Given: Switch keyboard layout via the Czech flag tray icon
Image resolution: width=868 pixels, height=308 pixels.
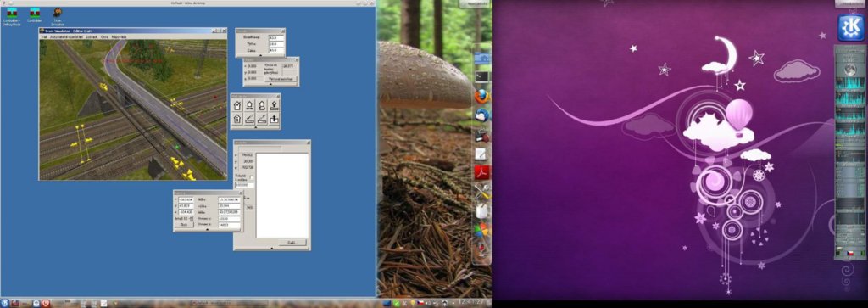Looking at the screenshot, I should [x=420, y=304].
